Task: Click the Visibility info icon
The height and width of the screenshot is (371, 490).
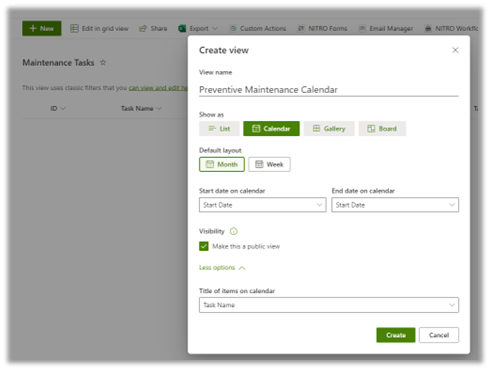Action: click(x=234, y=231)
